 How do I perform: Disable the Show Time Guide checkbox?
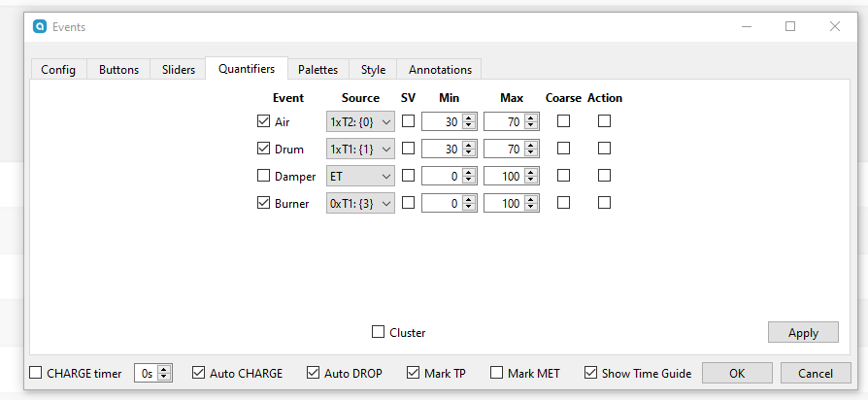click(x=590, y=373)
